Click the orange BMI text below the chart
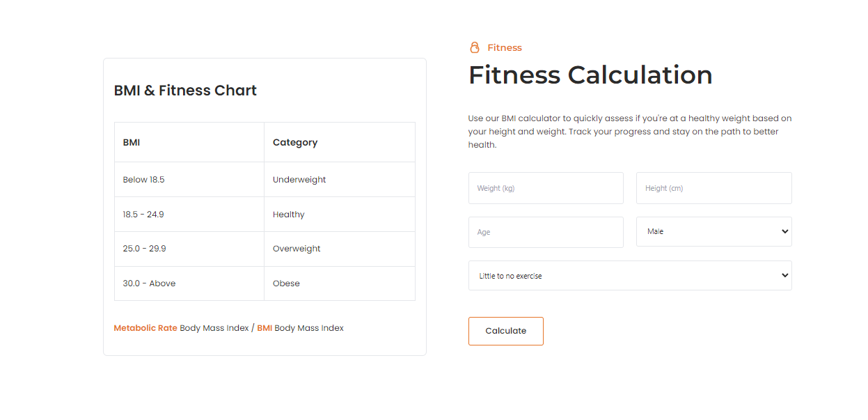868x420 pixels. (265, 328)
